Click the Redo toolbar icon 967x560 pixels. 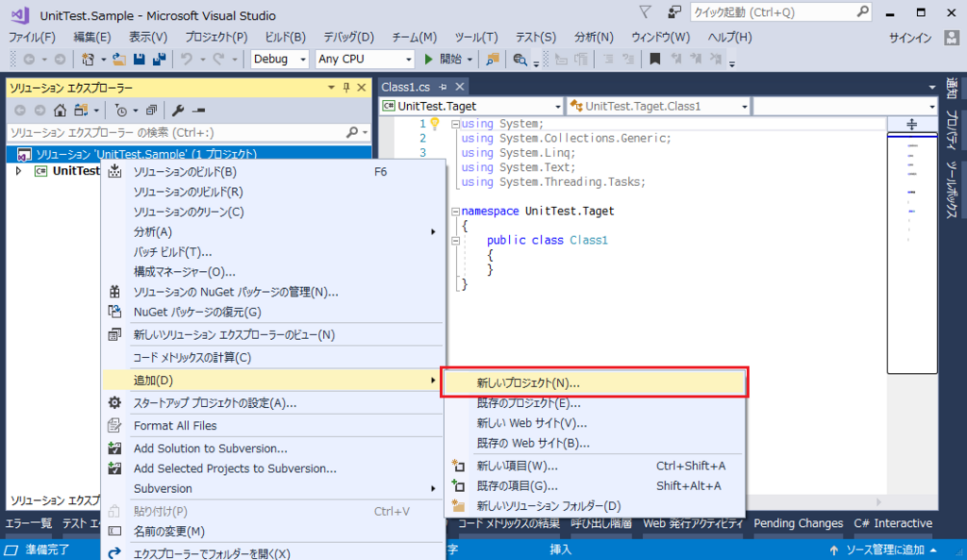pyautogui.click(x=218, y=59)
